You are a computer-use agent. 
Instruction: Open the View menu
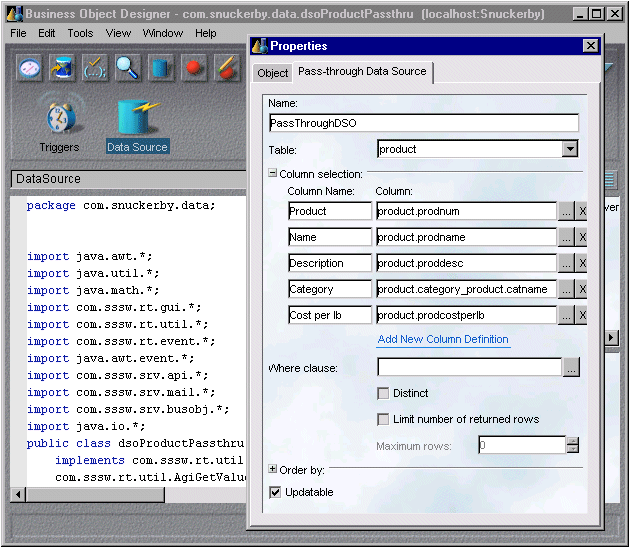pyautogui.click(x=118, y=33)
